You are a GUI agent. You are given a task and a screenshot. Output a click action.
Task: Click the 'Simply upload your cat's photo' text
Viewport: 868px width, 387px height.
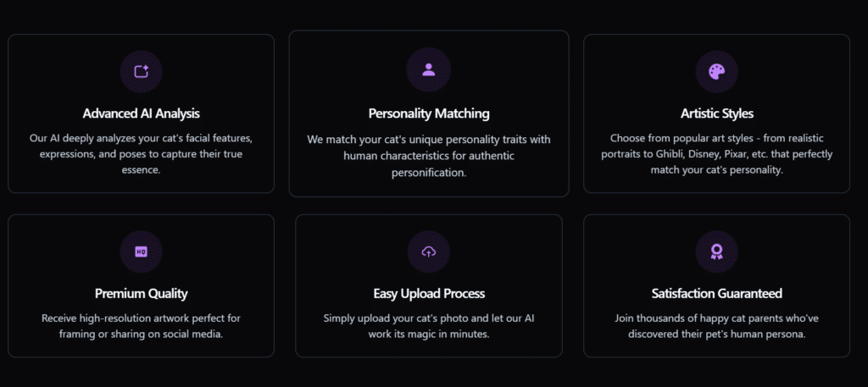point(428,326)
